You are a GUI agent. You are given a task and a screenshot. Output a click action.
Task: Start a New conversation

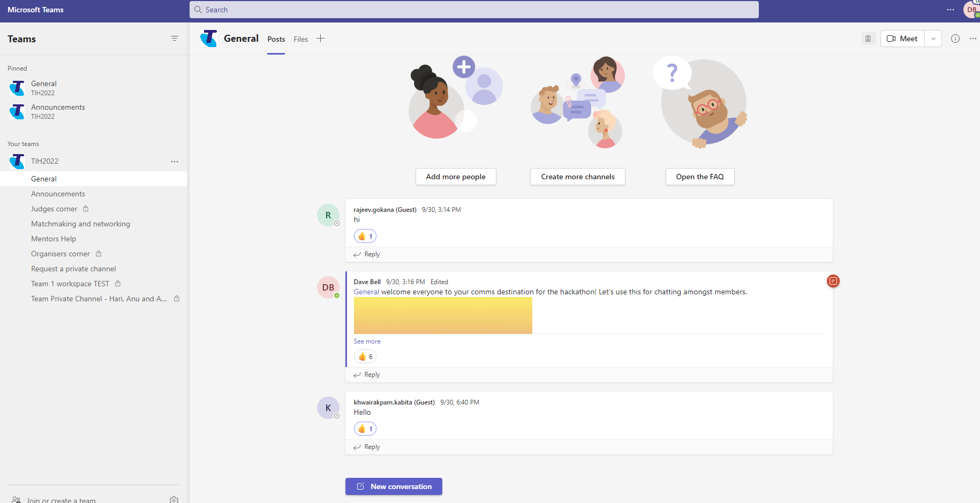(x=394, y=486)
